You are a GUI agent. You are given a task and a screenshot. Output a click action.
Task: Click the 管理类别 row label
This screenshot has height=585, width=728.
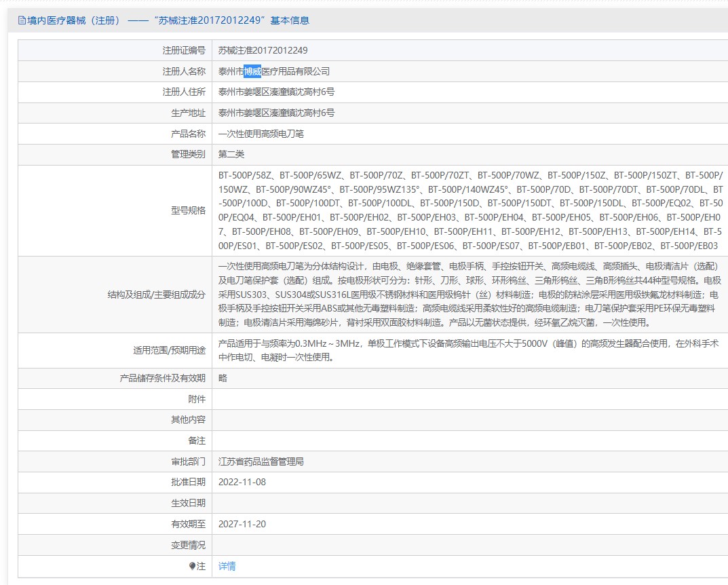(x=188, y=154)
